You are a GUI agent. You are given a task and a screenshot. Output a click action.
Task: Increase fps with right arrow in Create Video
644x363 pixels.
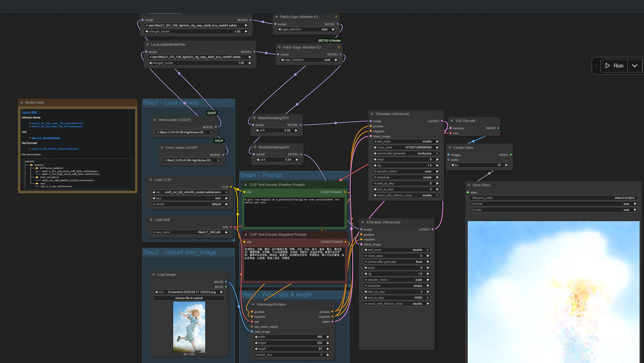click(506, 165)
